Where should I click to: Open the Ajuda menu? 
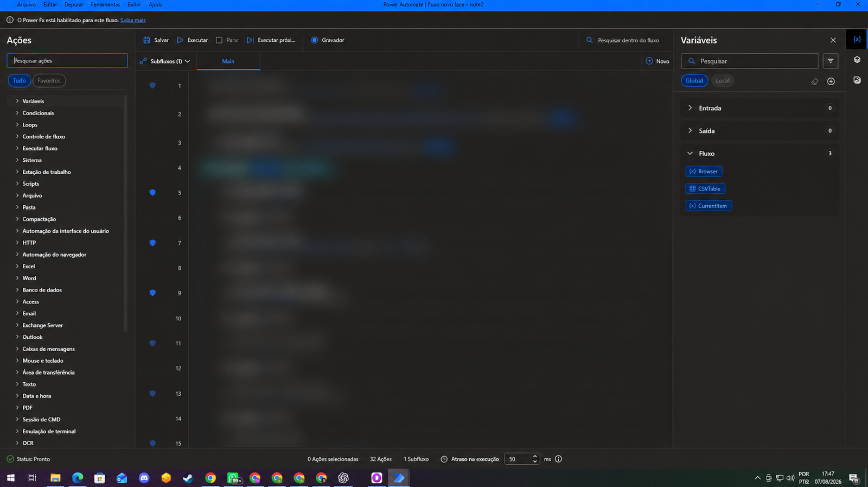pyautogui.click(x=156, y=4)
